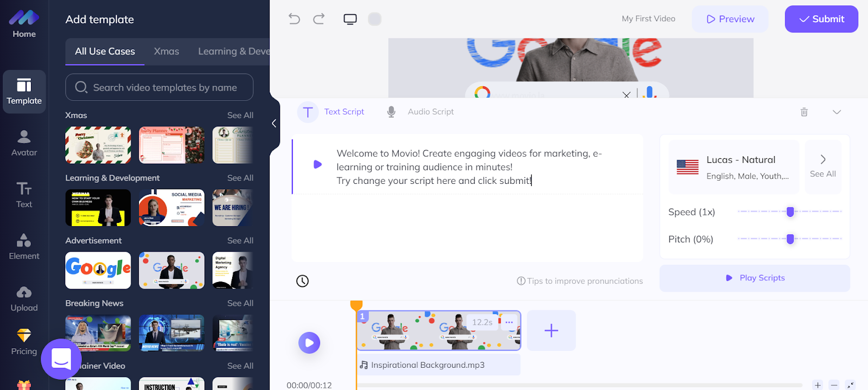Screen dimensions: 868x390
Task: Select the Merry Christmas template thumbnail
Action: click(98, 145)
